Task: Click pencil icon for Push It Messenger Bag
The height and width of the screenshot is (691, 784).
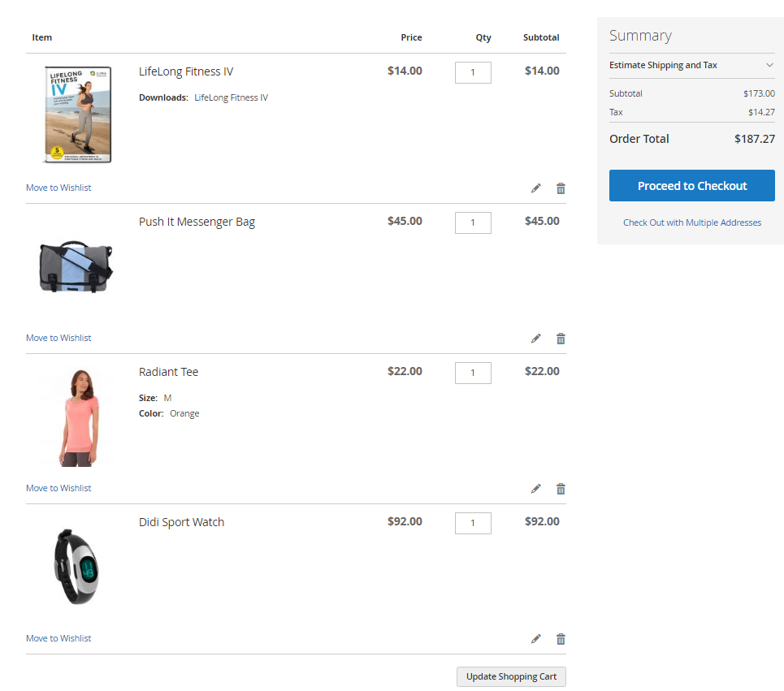Action: pos(535,339)
